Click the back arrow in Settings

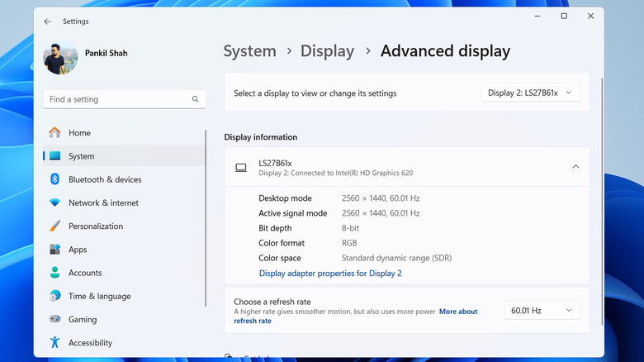click(x=47, y=21)
